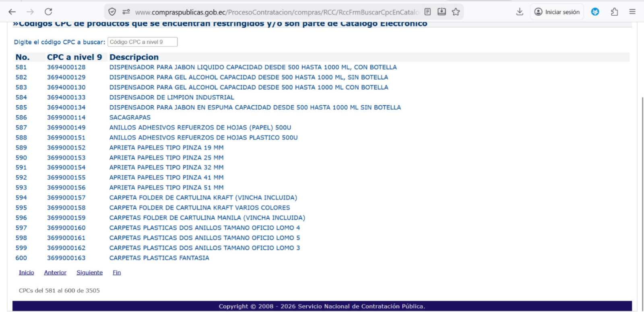This screenshot has width=644, height=312.
Task: Open the browser downloads arrow icon
Action: (520, 12)
